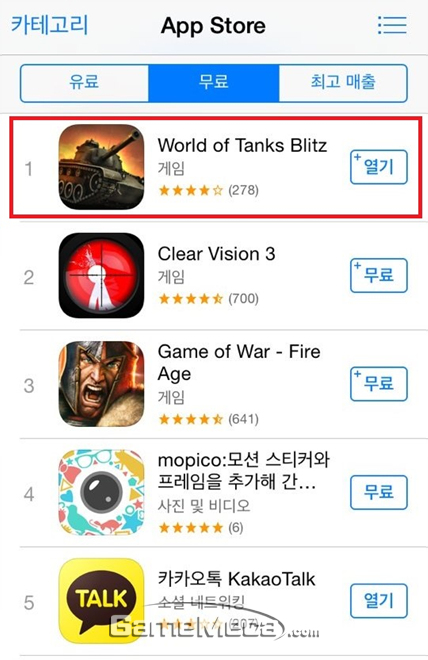The image size is (428, 660).
Task: Open the Clear Vision 3 title text
Action: point(216,254)
